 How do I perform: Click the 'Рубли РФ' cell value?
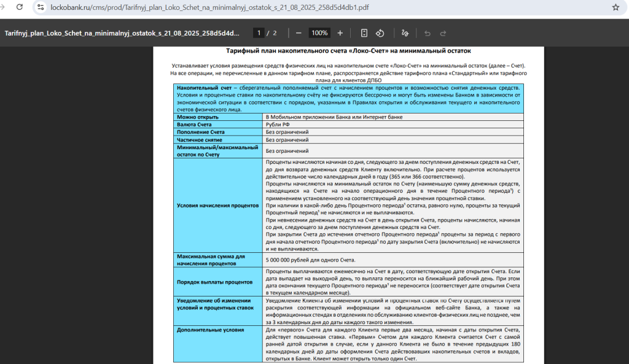pyautogui.click(x=278, y=125)
